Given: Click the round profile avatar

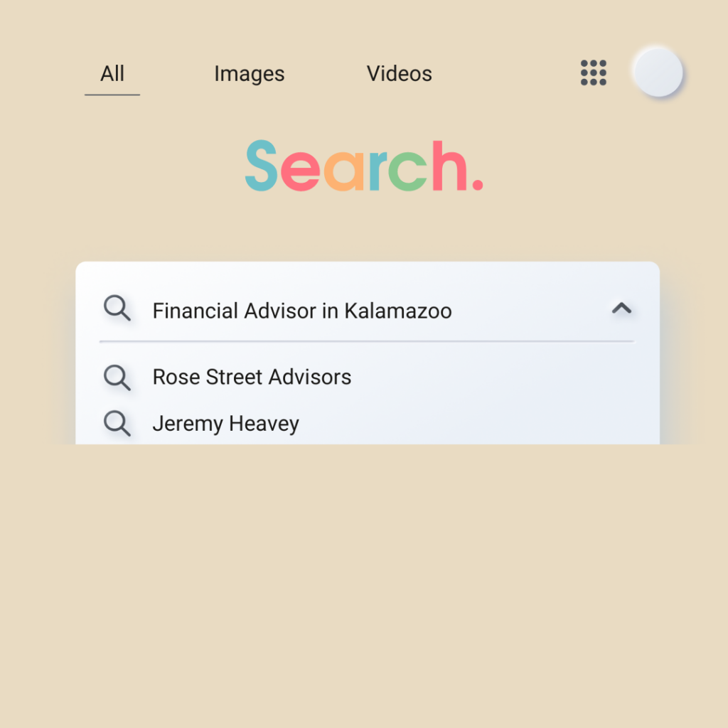Looking at the screenshot, I should pos(658,73).
